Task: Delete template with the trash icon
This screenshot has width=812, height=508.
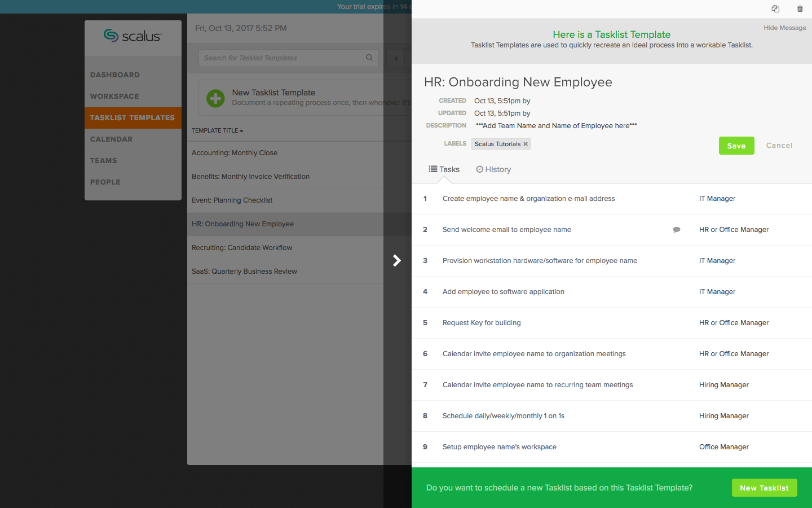Action: pos(800,8)
